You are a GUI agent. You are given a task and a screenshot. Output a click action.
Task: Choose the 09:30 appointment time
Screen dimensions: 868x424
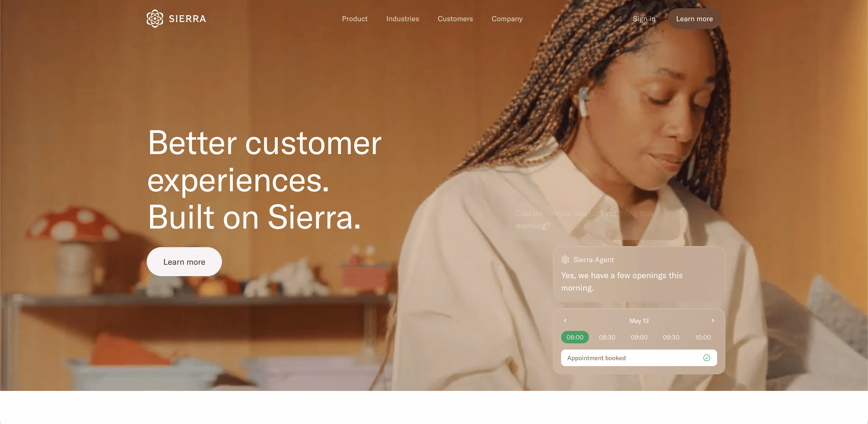coord(671,337)
